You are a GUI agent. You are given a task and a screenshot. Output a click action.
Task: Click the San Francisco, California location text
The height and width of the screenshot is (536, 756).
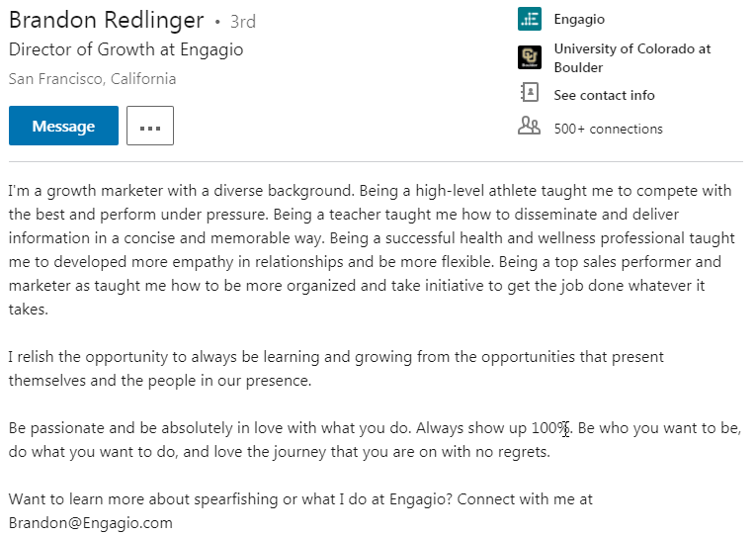coord(92,79)
